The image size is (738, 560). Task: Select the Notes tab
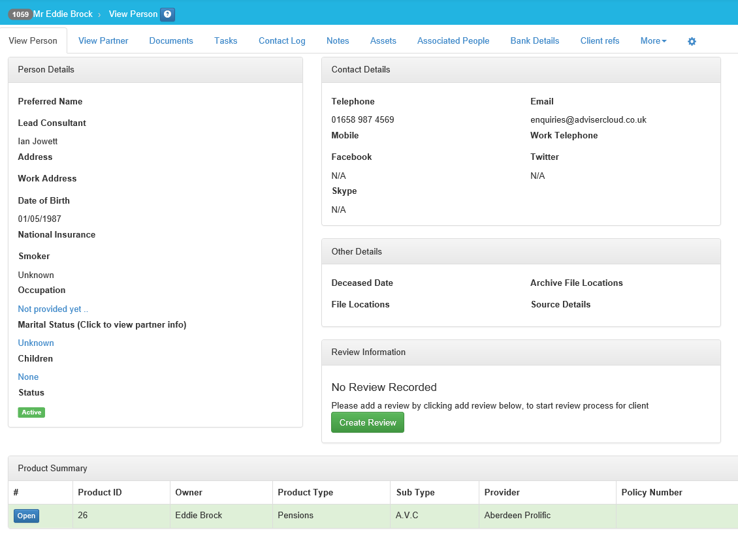[x=338, y=40]
